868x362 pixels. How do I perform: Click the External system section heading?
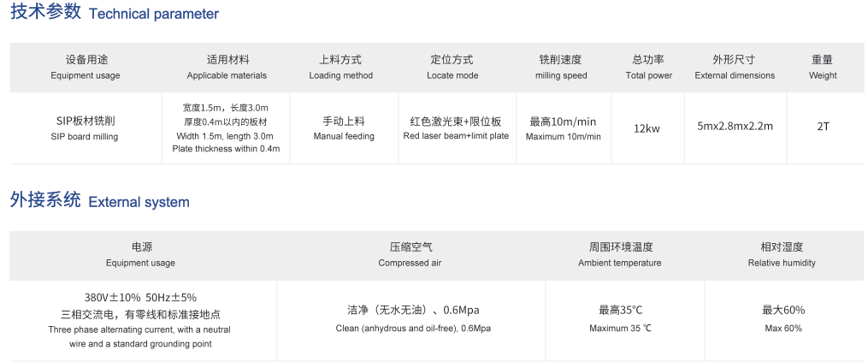click(100, 200)
